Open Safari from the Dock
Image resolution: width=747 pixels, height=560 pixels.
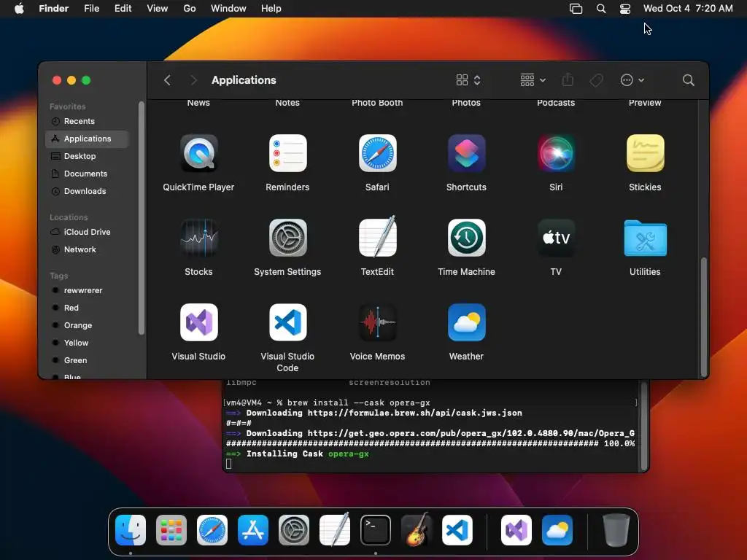212,530
